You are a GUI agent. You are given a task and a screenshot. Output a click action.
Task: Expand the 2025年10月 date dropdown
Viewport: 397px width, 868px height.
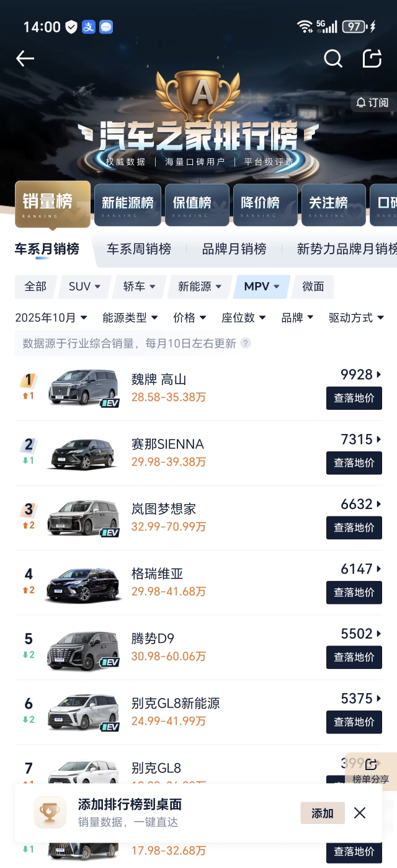pos(51,317)
